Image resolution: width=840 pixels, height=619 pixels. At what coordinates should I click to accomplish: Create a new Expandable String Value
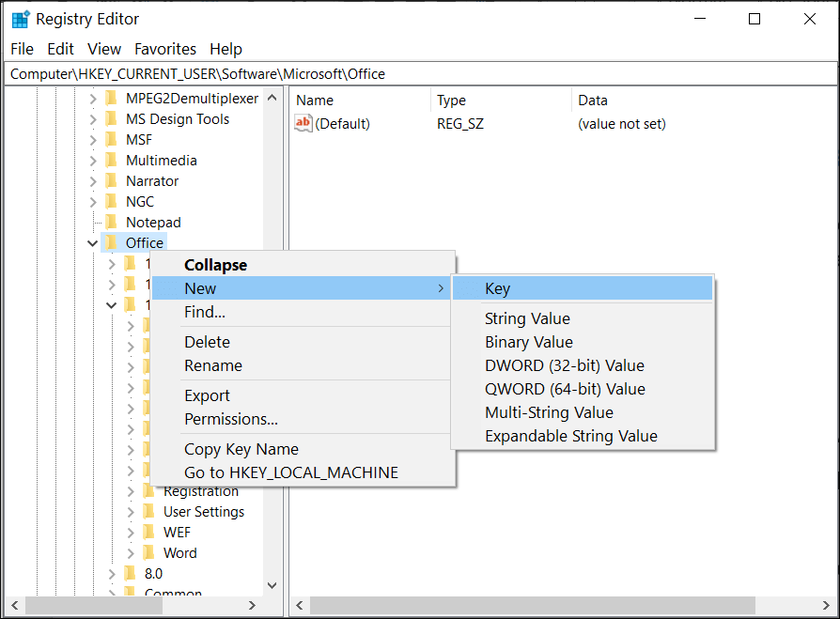(583, 436)
